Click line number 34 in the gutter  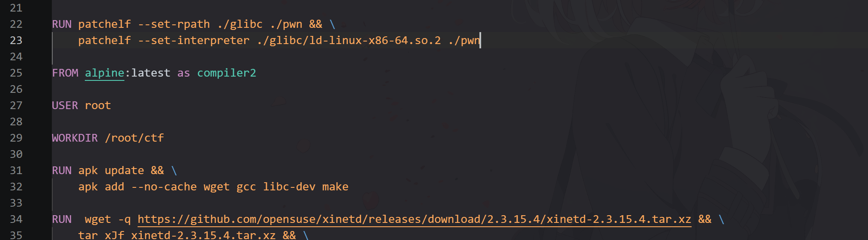pos(16,219)
